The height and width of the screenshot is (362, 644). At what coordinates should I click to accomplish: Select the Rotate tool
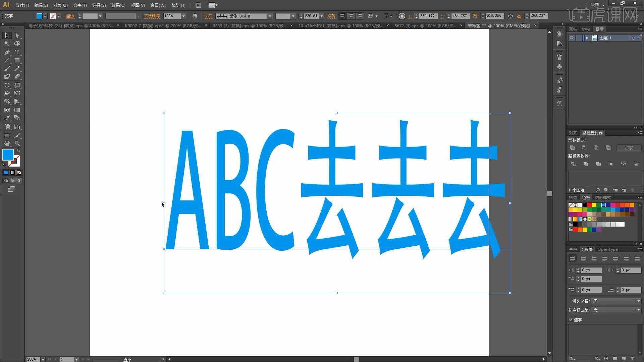click(7, 85)
